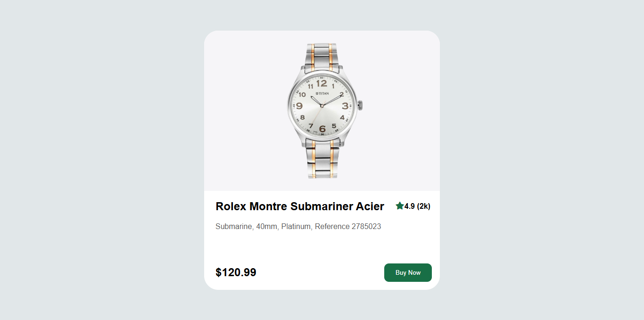
Task: Click the green star rating icon
Action: pyautogui.click(x=400, y=206)
